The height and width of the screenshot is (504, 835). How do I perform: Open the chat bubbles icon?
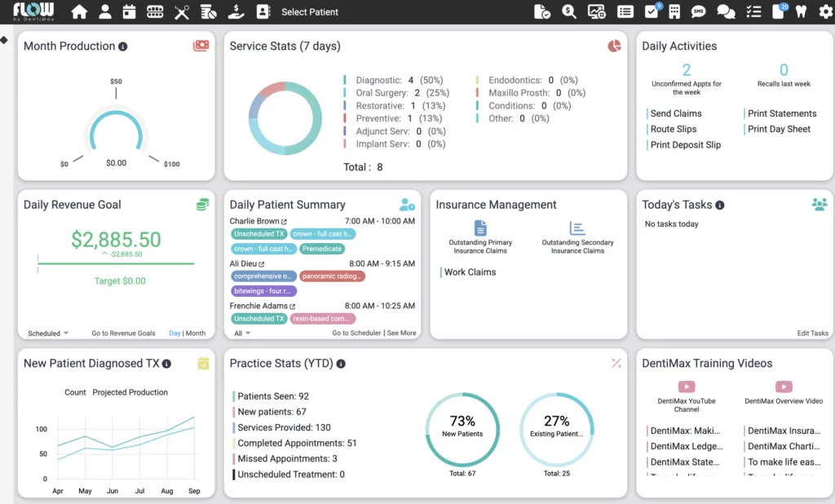pyautogui.click(x=725, y=12)
